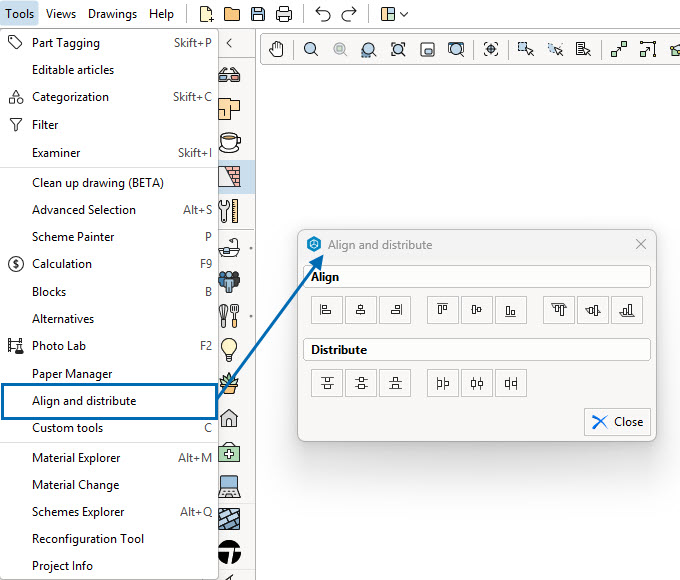Open the bathtub component tab
The height and width of the screenshot is (580, 680).
229,248
